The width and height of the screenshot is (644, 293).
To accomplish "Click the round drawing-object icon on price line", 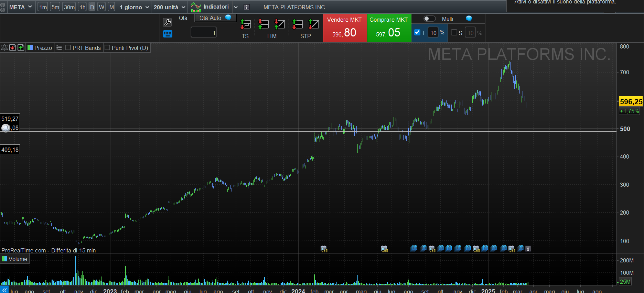I will [x=6, y=128].
